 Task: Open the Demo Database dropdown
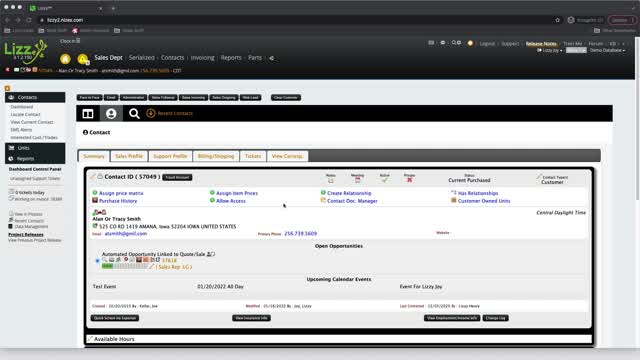tap(607, 50)
